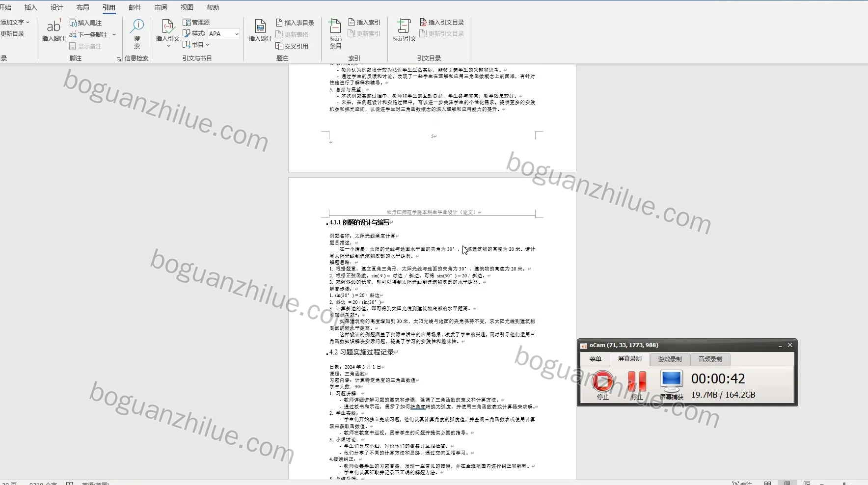The width and height of the screenshot is (868, 485).
Task: Open the footnote next-item dropdown arrow
Action: (114, 34)
